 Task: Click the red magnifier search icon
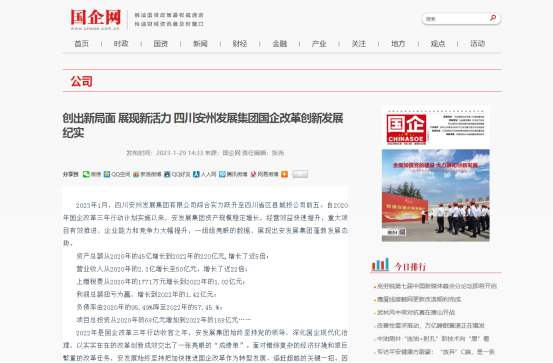pos(493,18)
